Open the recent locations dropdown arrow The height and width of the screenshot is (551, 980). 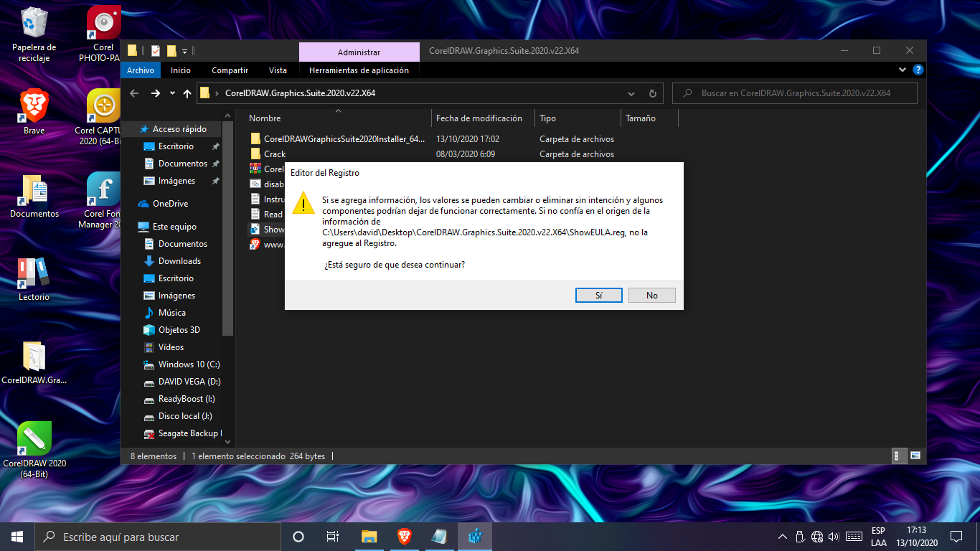[172, 93]
